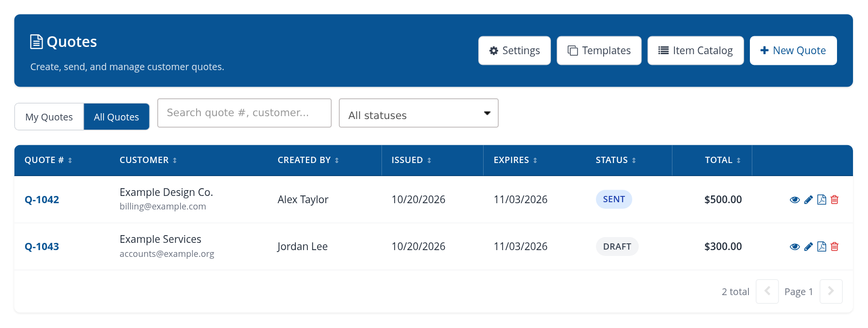Delete quote Q-1043 with the trash icon

(835, 247)
